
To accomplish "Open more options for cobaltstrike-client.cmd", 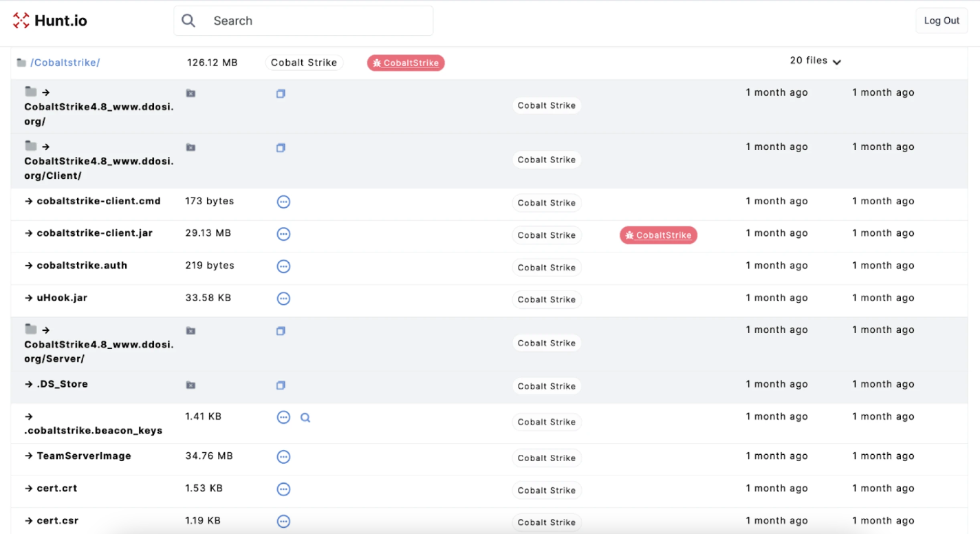I will [x=283, y=202].
